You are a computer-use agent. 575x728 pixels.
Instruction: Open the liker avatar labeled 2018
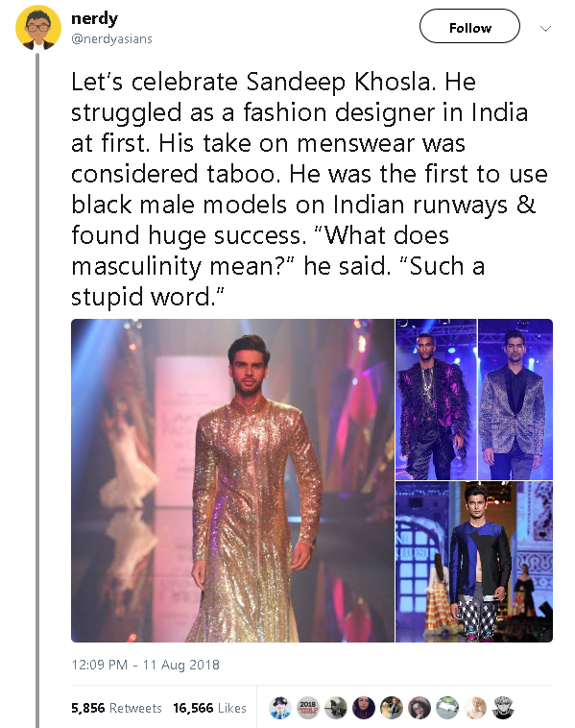pyautogui.click(x=308, y=708)
